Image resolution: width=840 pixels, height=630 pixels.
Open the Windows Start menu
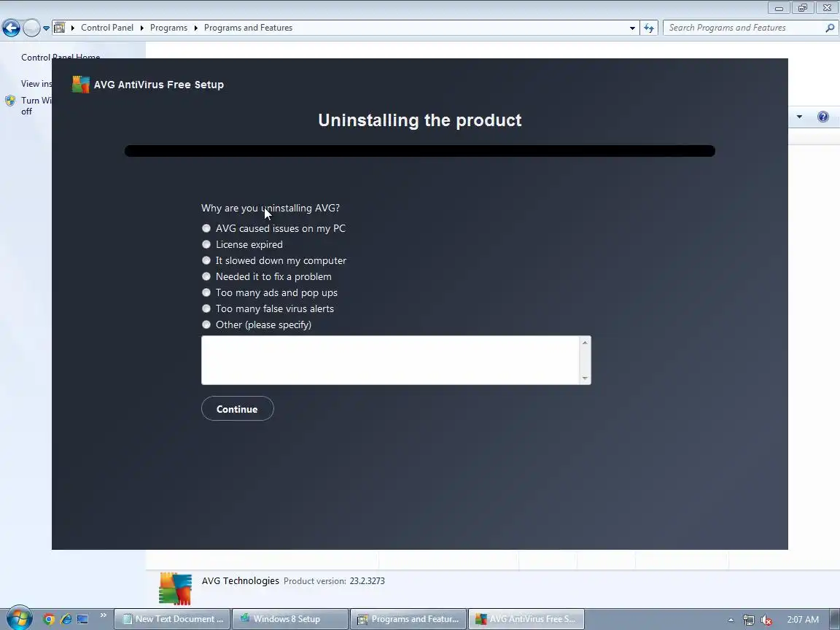[x=19, y=619]
